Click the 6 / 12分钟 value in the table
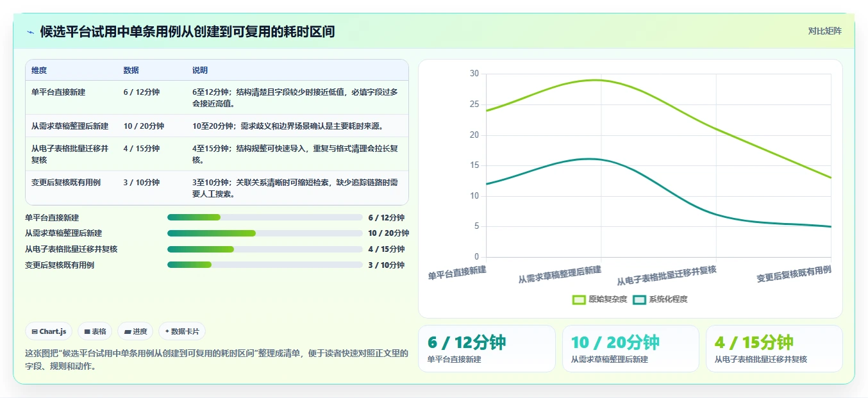This screenshot has width=868, height=398. point(142,92)
